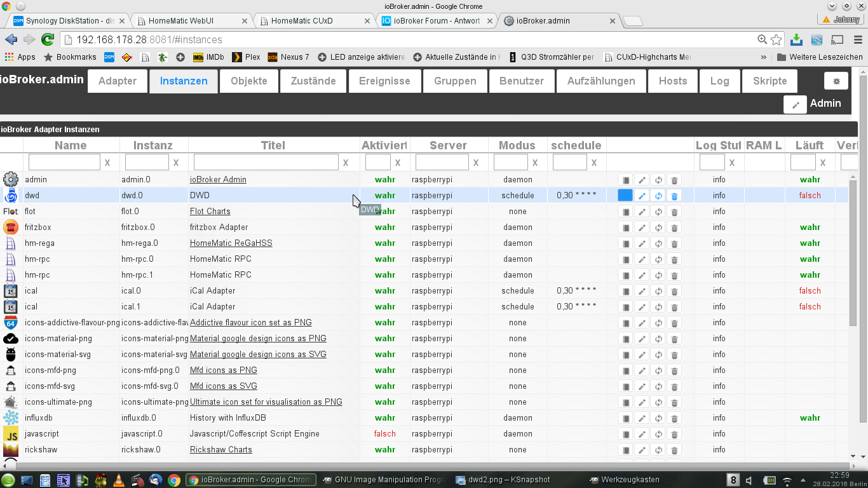
Task: Open the HomeMatic ReGaHSS link
Action: [231, 243]
